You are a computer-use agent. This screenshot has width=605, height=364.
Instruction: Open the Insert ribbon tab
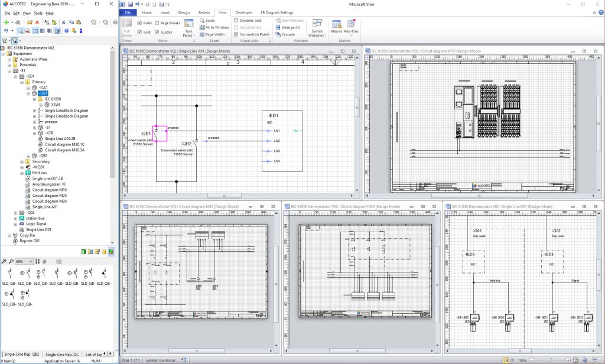tap(164, 11)
